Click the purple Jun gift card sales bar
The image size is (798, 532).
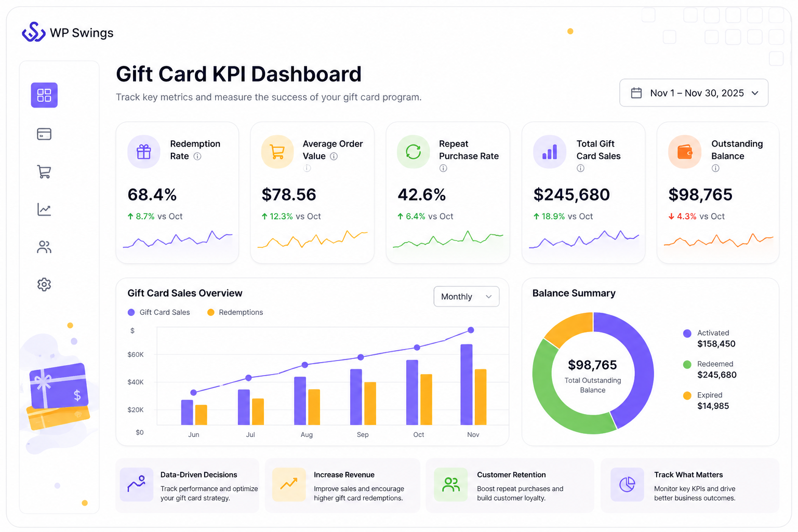187,413
